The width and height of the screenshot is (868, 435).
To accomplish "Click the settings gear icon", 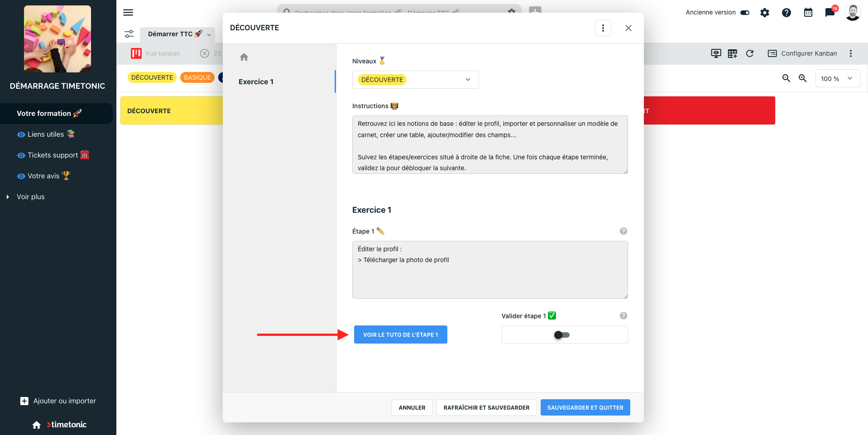I will click(x=765, y=13).
